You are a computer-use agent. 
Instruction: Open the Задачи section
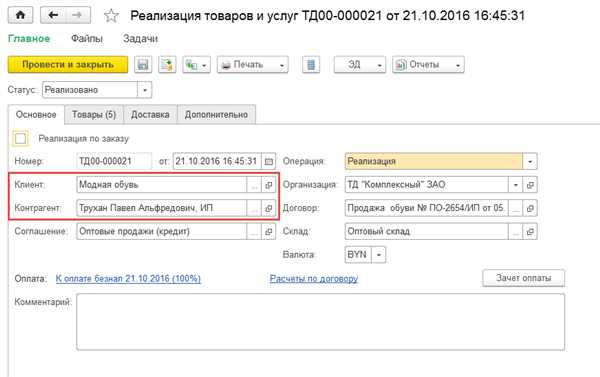[140, 39]
